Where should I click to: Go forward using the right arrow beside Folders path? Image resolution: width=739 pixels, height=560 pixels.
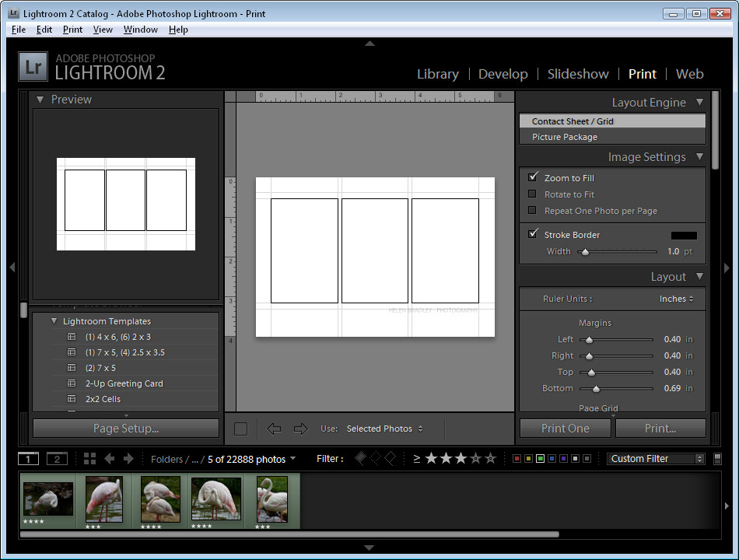point(128,459)
